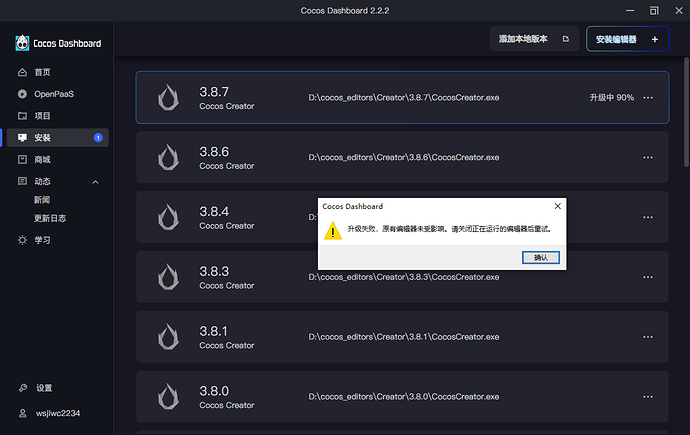Viewport: 690px width, 435px height.
Task: Click the project folder icon
Action: [22, 116]
